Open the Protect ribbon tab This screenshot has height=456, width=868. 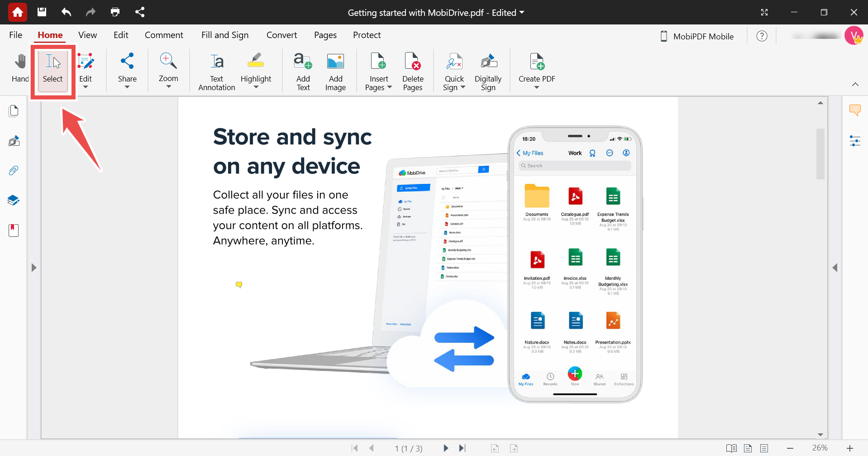pyautogui.click(x=367, y=35)
